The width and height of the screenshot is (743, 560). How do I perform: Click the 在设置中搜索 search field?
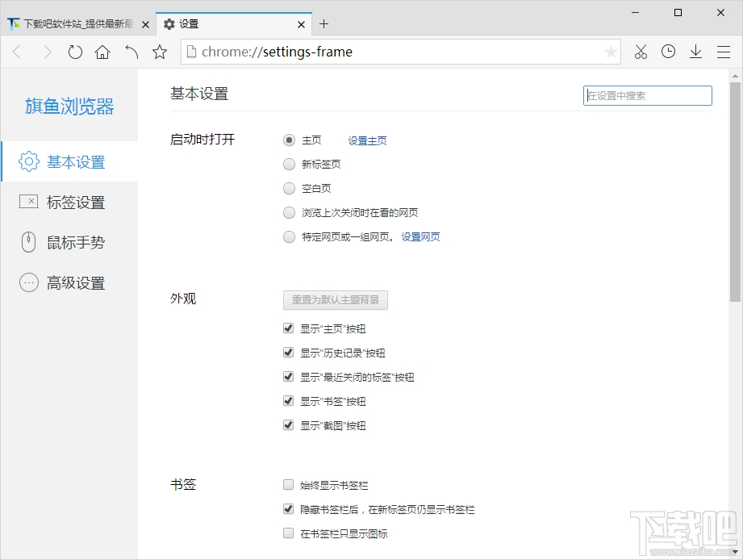pos(647,95)
